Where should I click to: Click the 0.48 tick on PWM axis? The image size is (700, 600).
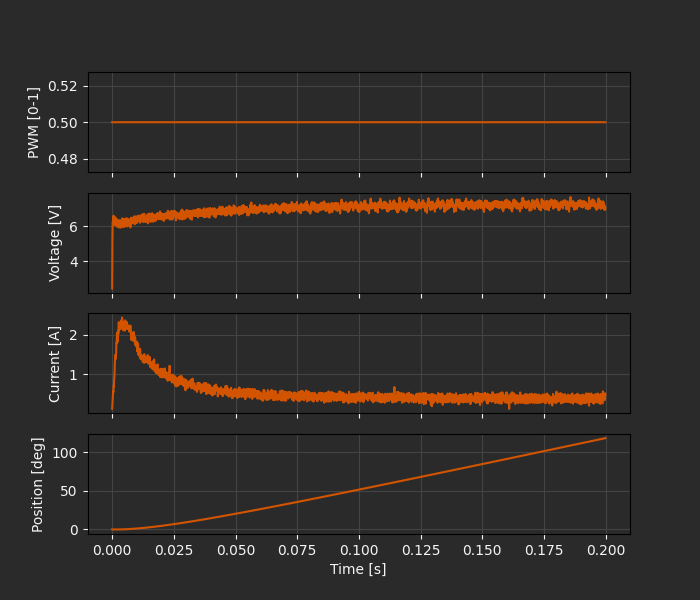click(63, 159)
